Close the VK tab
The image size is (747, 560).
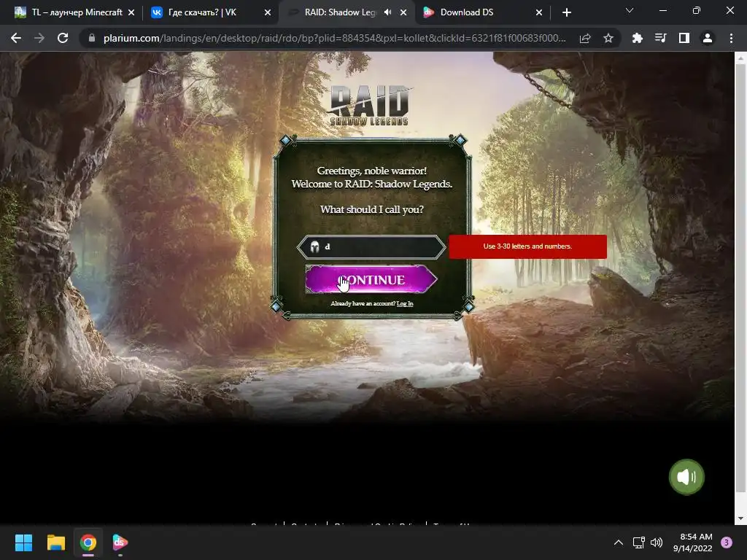(268, 12)
